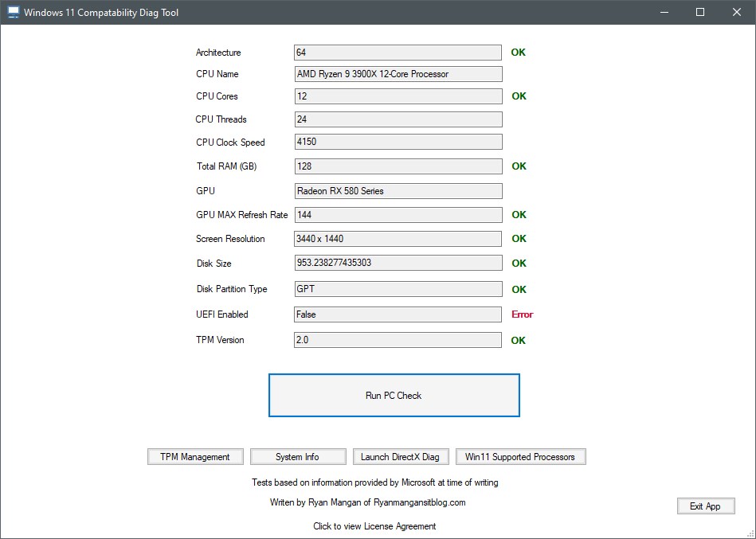Select the Total RAM field
The height and width of the screenshot is (539, 756).
[398, 166]
